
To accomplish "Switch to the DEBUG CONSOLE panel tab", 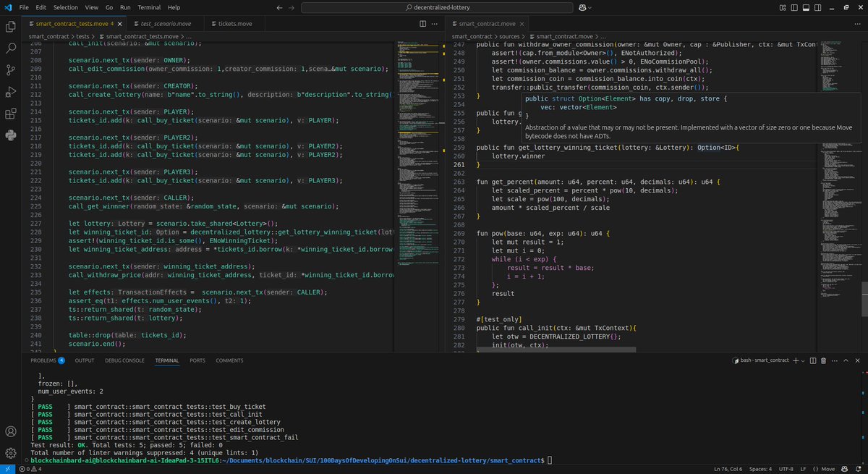I will (x=126, y=360).
